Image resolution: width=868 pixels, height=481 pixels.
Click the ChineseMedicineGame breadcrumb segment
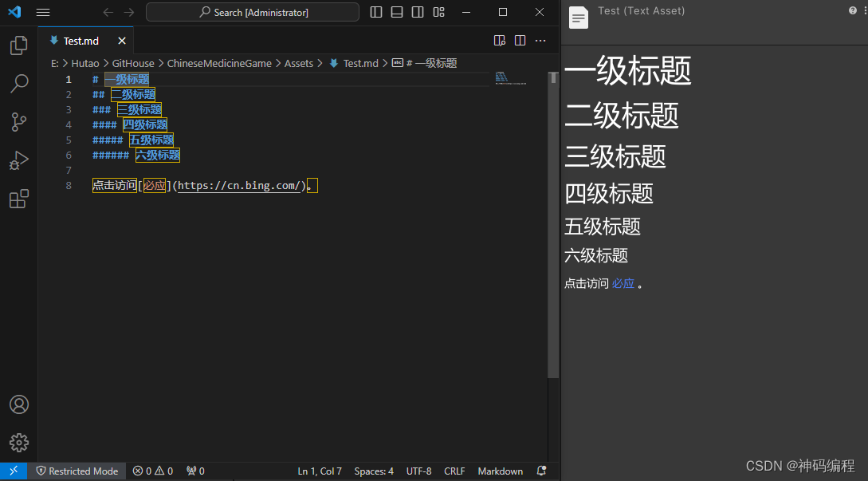pos(219,63)
